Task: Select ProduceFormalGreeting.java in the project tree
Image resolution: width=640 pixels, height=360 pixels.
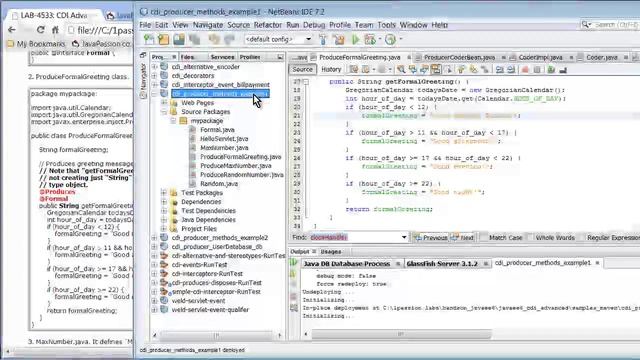Action: (240, 157)
